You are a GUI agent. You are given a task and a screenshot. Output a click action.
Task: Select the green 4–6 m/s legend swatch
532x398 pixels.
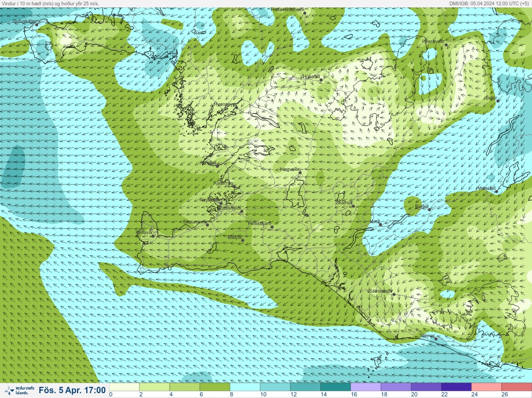(x=185, y=387)
